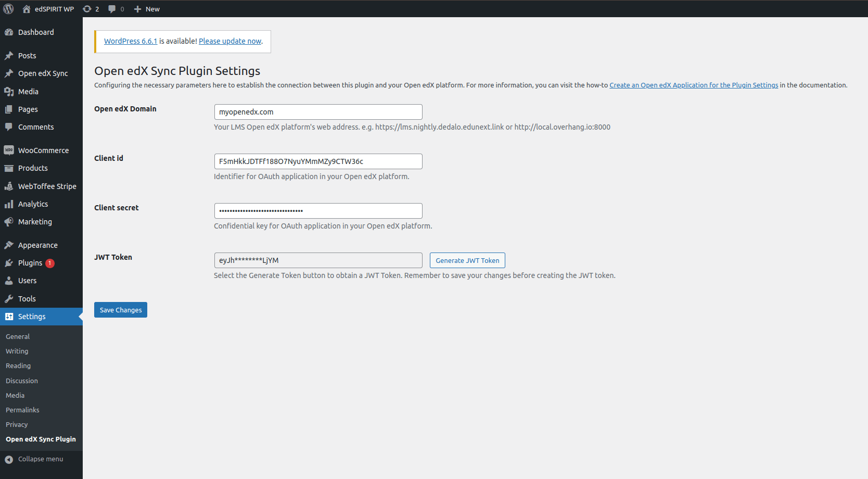Open the comments bubble icon in admin bar

[112, 9]
